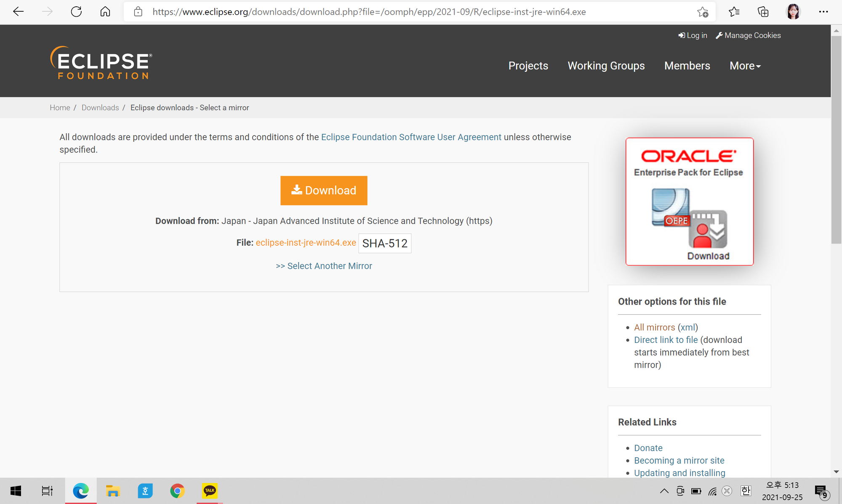The image size is (842, 504).
Task: Open the Windows Start menu
Action: point(16,491)
